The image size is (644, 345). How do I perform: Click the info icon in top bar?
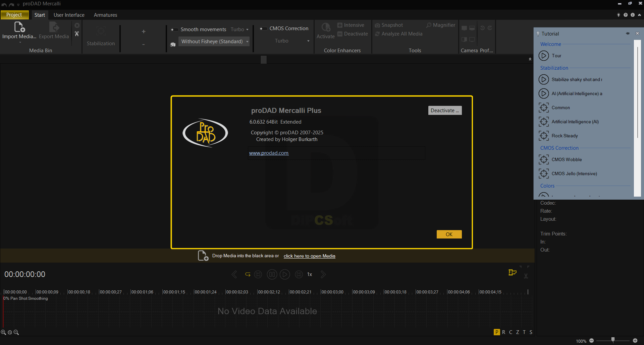click(x=633, y=15)
